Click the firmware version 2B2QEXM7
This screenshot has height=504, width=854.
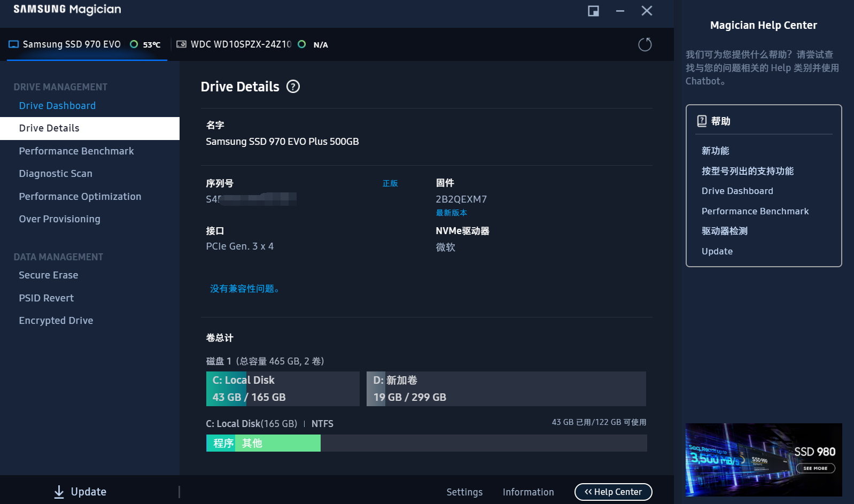[461, 199]
